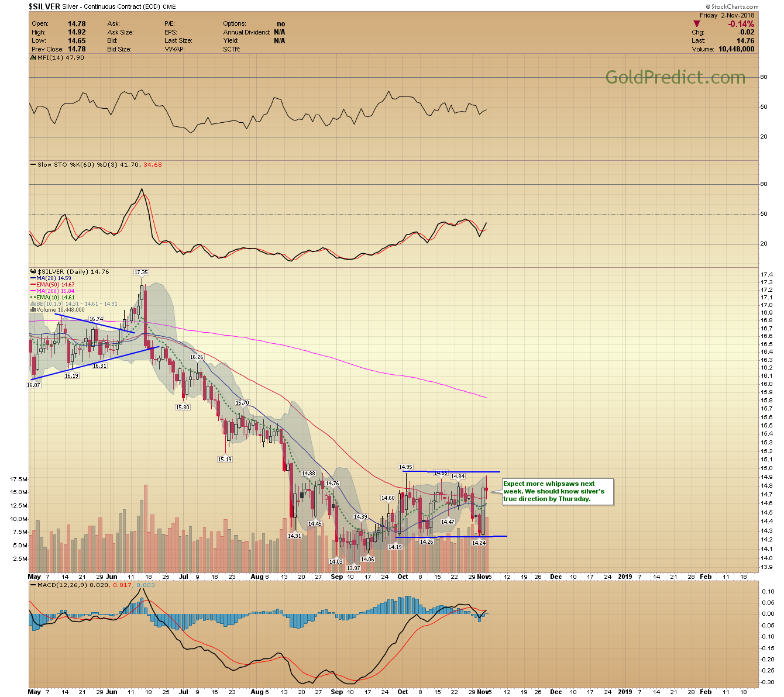Select the magenta MA(200) 15.84 legend entry
This screenshot has height=697, width=784.
tap(56, 291)
